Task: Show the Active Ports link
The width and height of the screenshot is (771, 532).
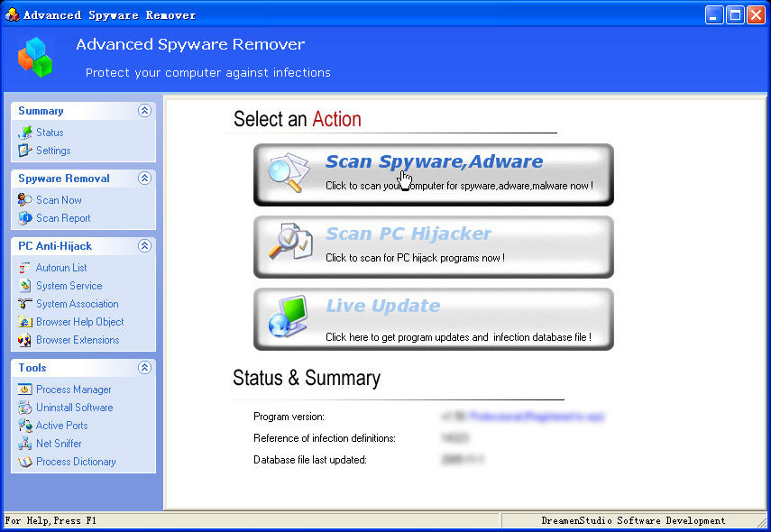Action: coord(62,426)
